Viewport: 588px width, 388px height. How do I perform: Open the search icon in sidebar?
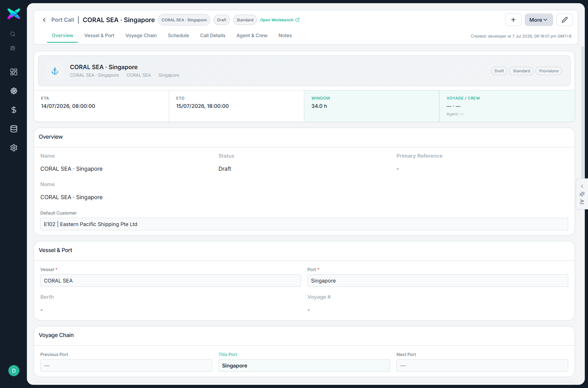tap(13, 34)
